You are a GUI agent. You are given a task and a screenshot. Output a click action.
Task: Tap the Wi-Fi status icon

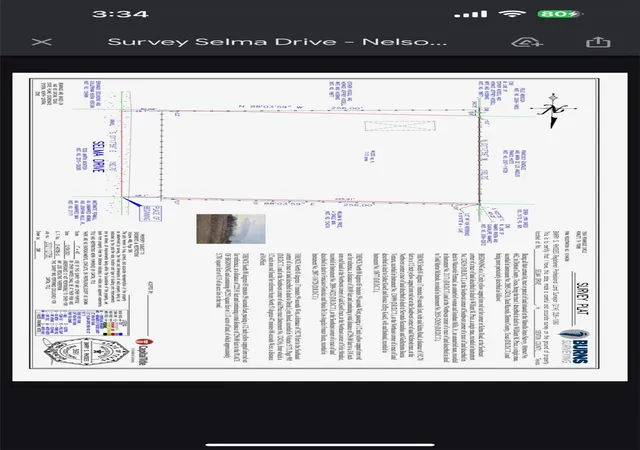[512, 14]
